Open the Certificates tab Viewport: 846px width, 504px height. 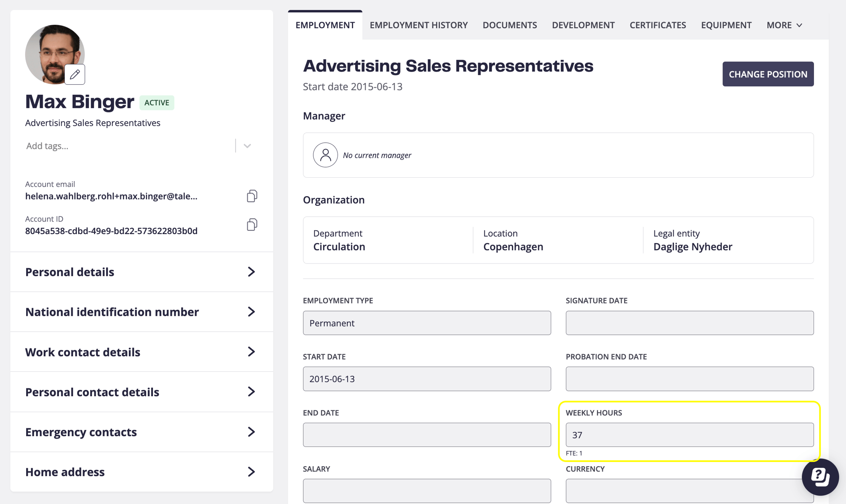pyautogui.click(x=658, y=25)
